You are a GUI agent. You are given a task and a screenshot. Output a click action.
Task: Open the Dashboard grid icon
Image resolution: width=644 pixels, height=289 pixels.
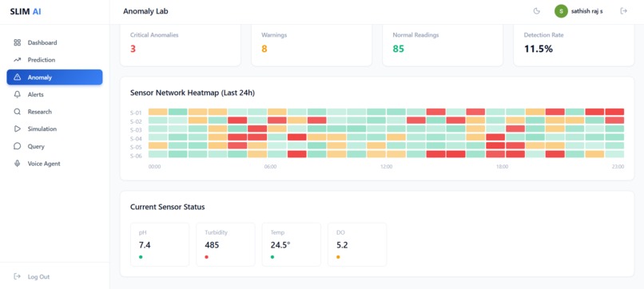(18, 42)
